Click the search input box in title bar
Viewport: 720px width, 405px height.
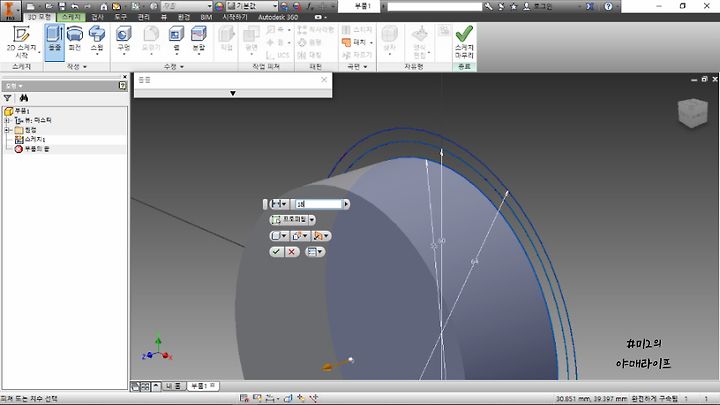pos(435,6)
